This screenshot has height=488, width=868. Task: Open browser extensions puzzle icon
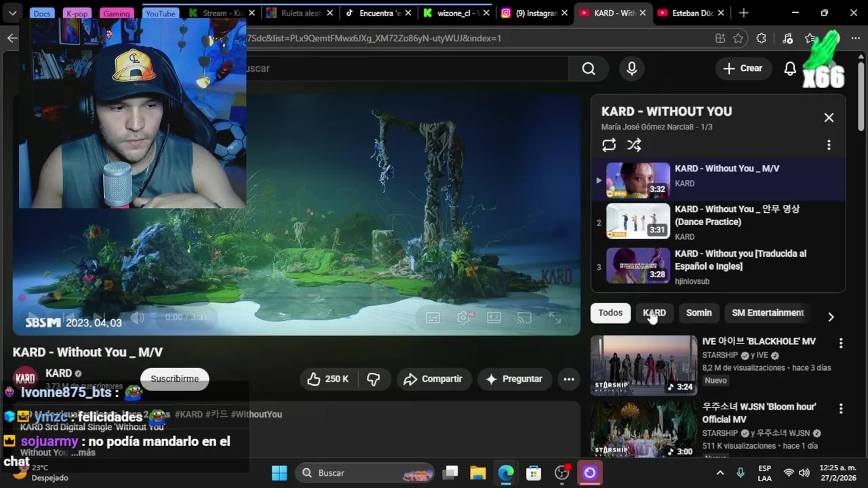click(761, 38)
